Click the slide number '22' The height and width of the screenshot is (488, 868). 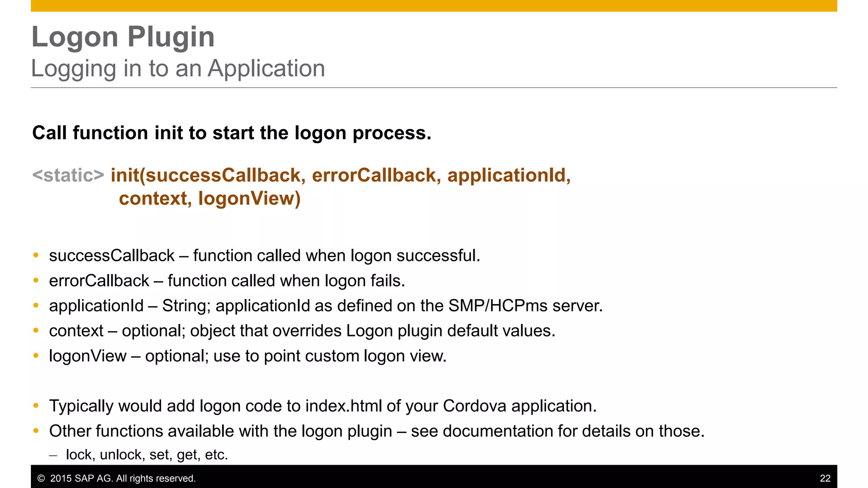pos(825,479)
